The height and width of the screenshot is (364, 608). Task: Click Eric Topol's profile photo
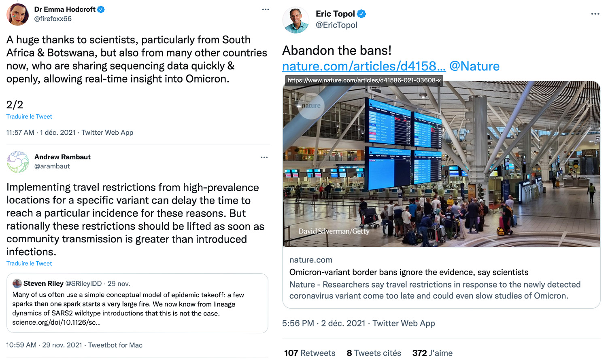coord(296,20)
